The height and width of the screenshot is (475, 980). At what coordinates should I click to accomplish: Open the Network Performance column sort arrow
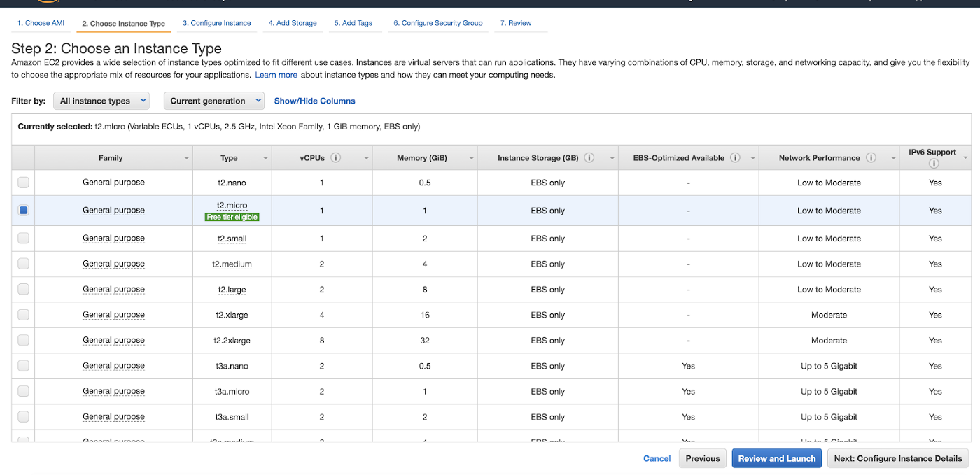[893, 159]
